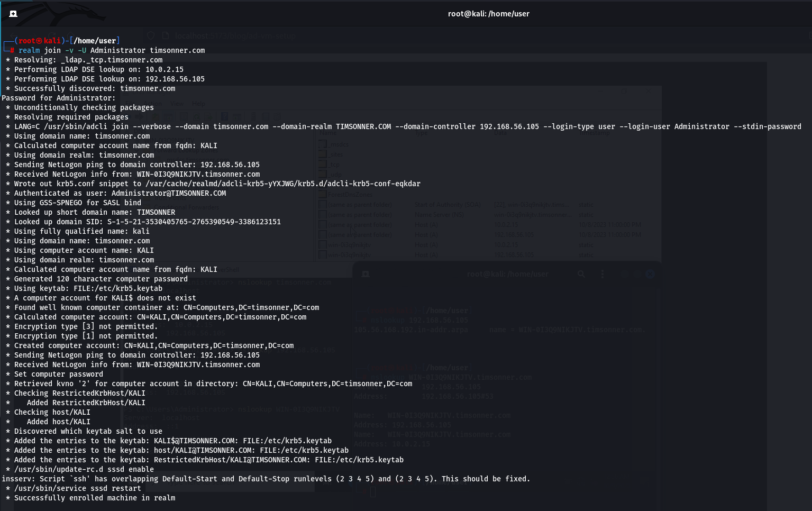The image size is (812, 511).
Task: Click the 'Wrote out krb5.conf snippet' line
Action: coord(213,184)
